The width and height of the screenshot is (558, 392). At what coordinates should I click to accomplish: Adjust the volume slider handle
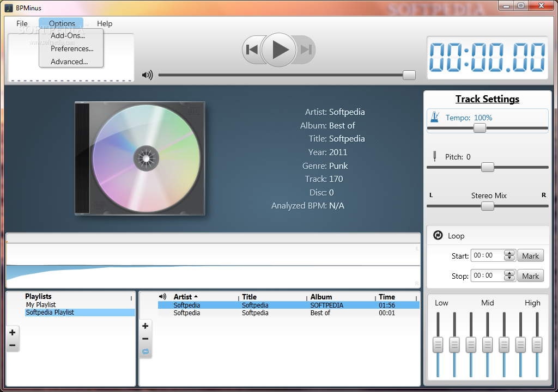click(409, 75)
